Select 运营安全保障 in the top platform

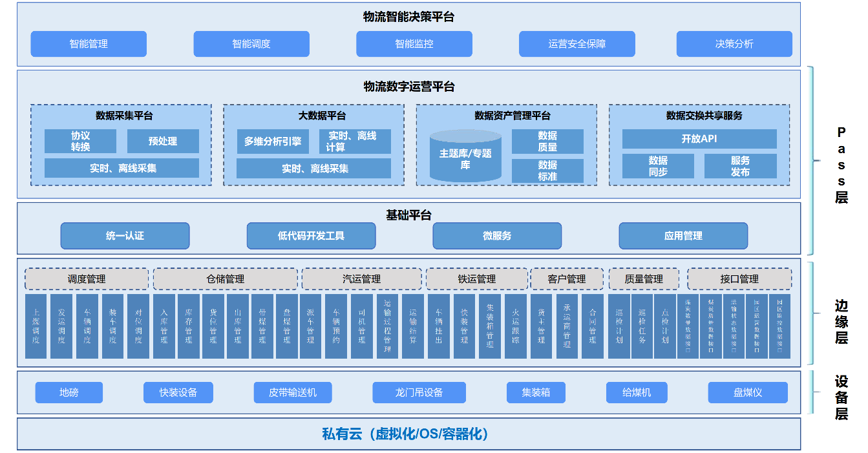click(x=577, y=44)
